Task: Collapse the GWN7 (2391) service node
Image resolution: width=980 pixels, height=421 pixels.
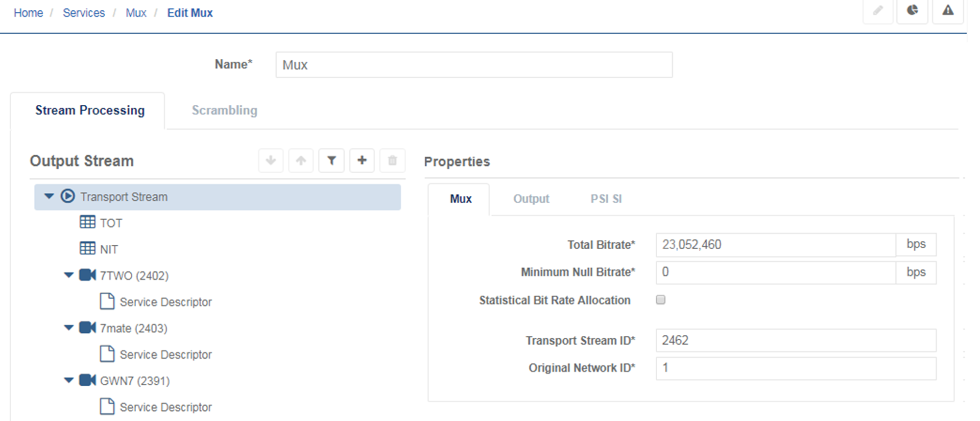Action: [69, 380]
